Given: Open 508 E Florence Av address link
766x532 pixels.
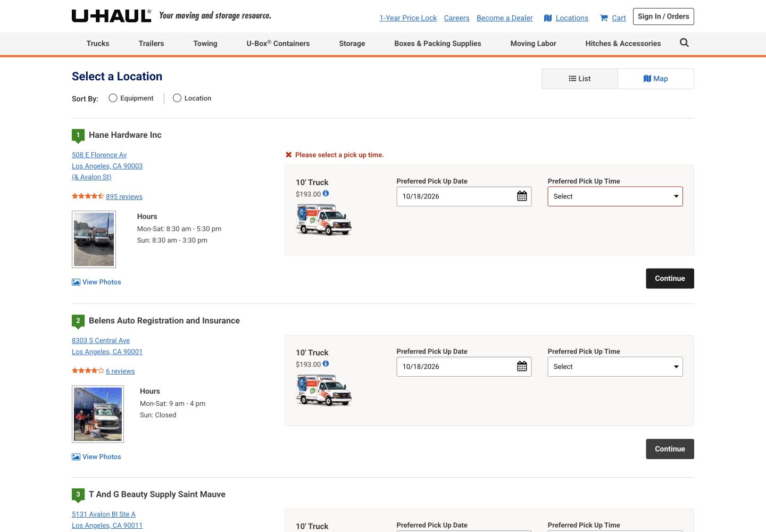Looking at the screenshot, I should click(x=99, y=155).
